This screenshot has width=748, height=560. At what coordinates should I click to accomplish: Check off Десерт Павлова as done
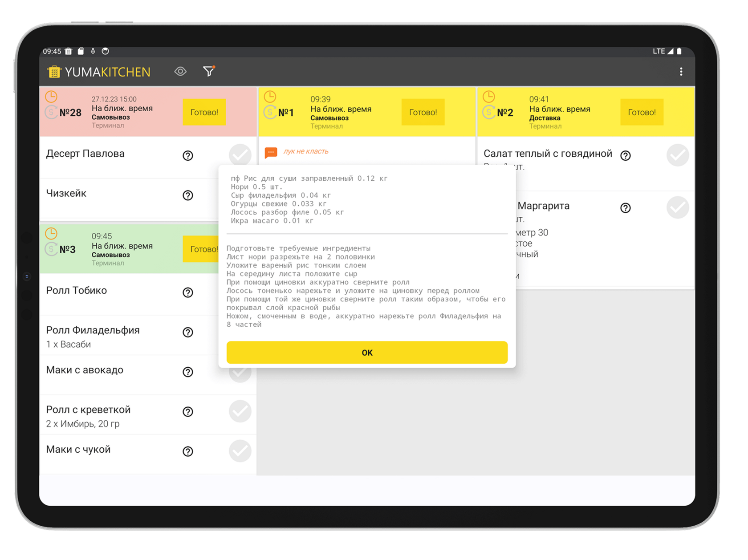coord(240,155)
